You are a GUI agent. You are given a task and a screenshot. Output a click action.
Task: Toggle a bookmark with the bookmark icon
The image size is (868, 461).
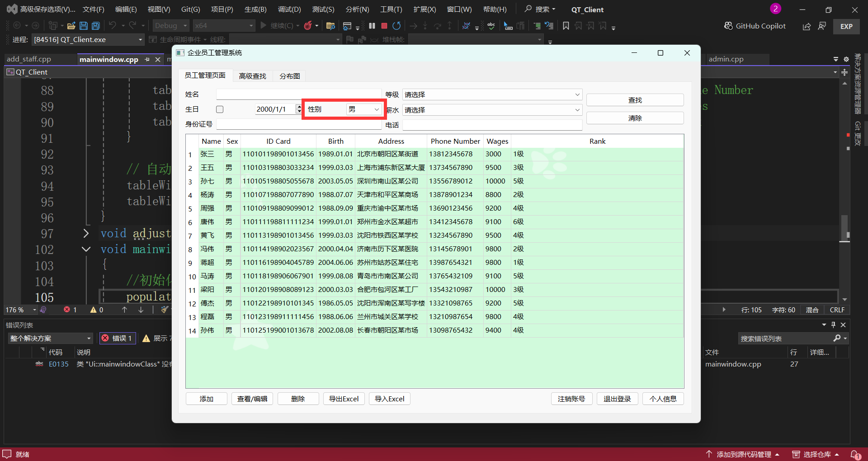566,26
